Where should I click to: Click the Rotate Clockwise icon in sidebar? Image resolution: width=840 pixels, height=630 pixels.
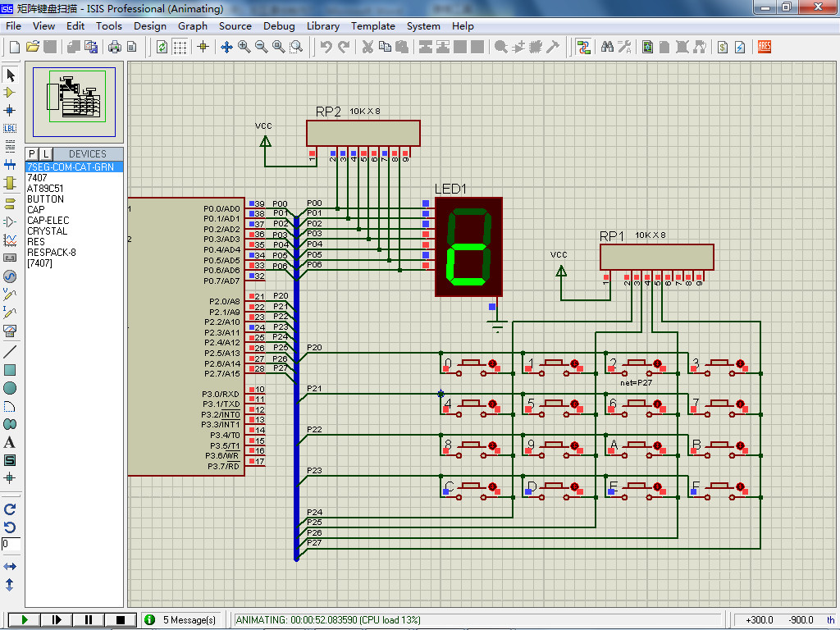tap(10, 509)
